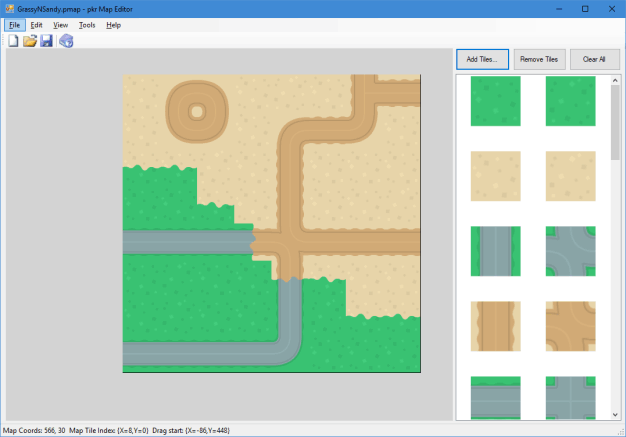Click the tile list scroll down arrow

point(614,413)
